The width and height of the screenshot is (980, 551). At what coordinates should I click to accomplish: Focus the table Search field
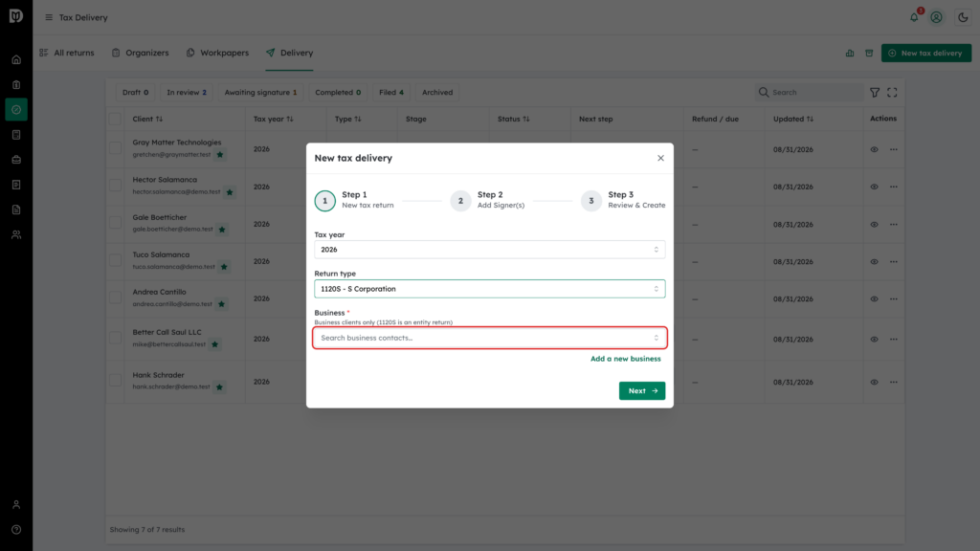point(809,93)
